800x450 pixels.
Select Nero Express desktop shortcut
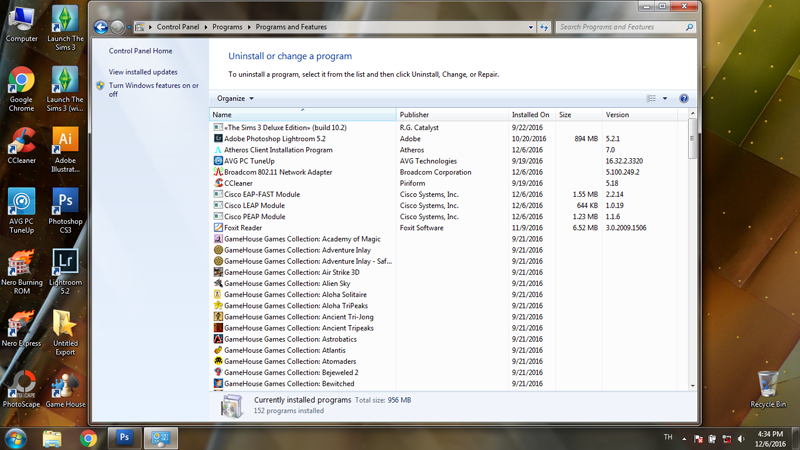pyautogui.click(x=21, y=329)
